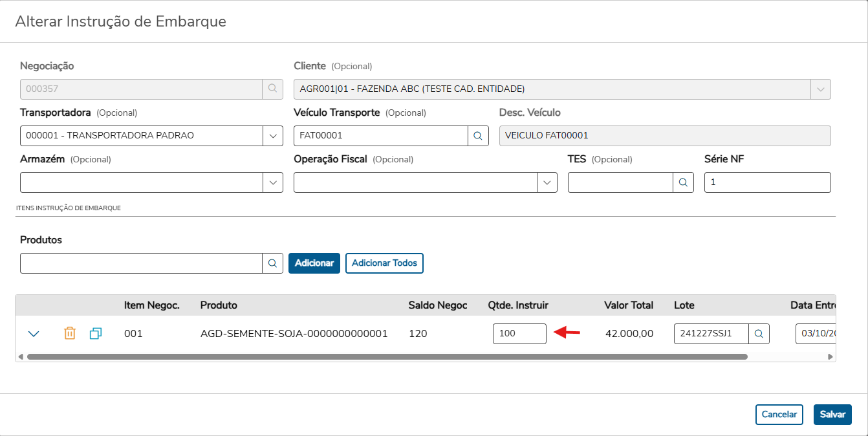868x436 pixels.
Task: Delete item 001 with trash icon
Action: pos(70,334)
